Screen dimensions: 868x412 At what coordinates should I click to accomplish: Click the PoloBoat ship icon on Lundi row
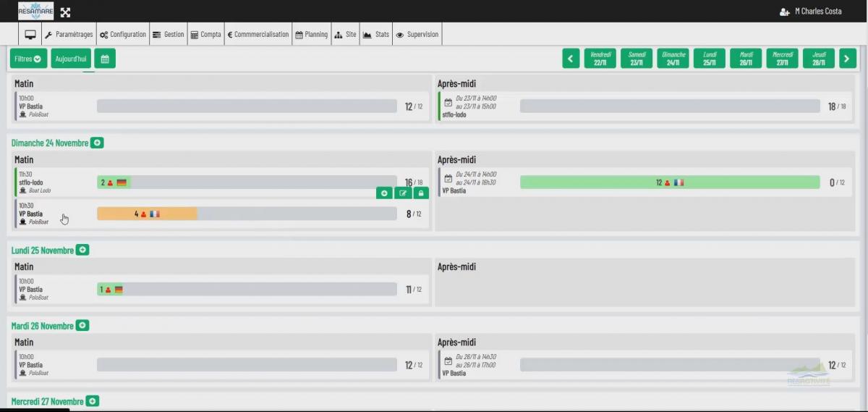[x=22, y=298]
